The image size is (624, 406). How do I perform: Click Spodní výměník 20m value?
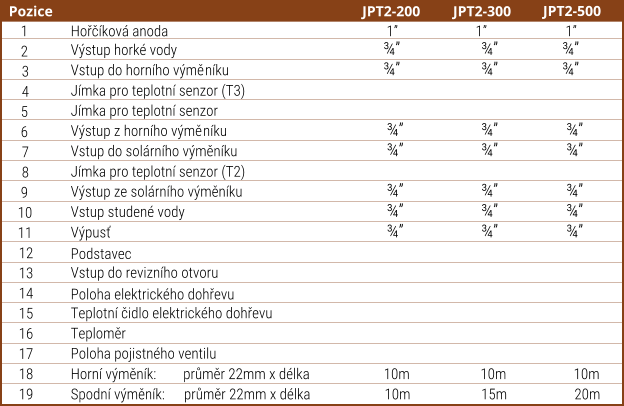pos(587,394)
